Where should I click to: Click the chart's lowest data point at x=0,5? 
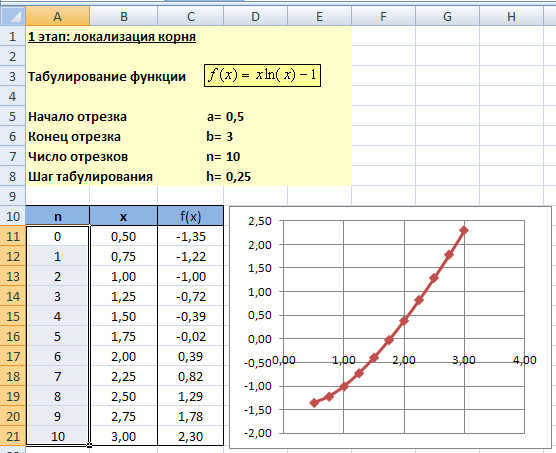[314, 403]
